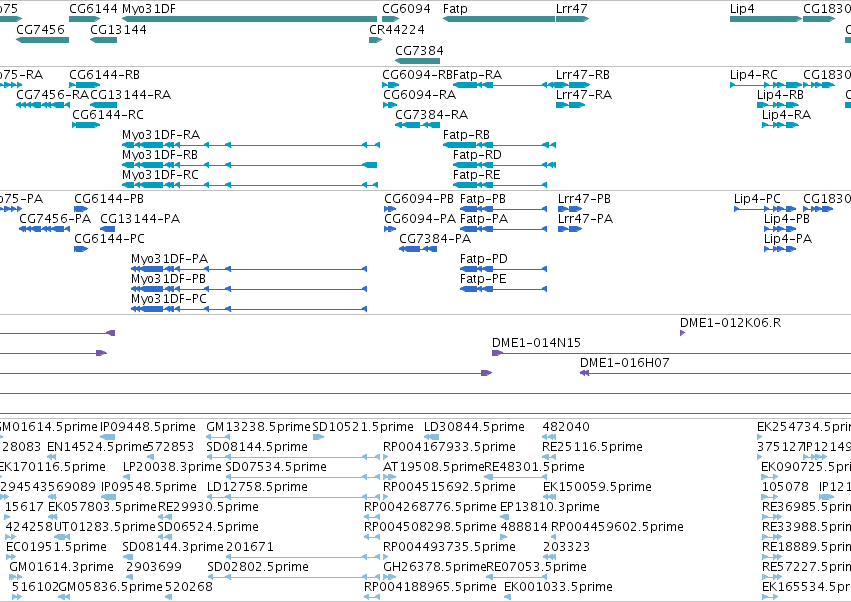Viewport: 851px width, 602px height.
Task: Click the CG6144 gene label
Action: tap(93, 9)
